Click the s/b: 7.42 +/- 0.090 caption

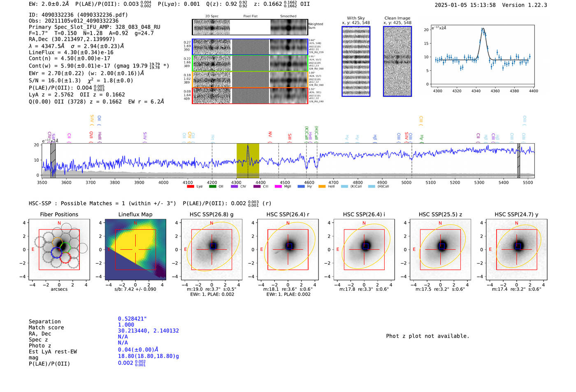pos(135,289)
